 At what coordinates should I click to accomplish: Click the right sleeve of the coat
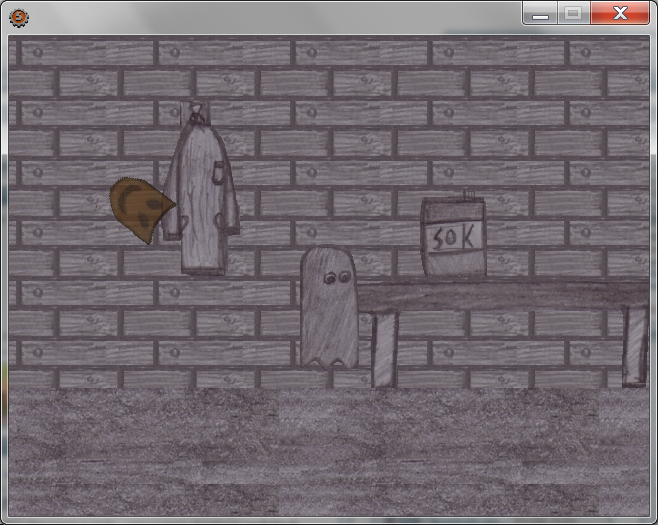click(229, 200)
